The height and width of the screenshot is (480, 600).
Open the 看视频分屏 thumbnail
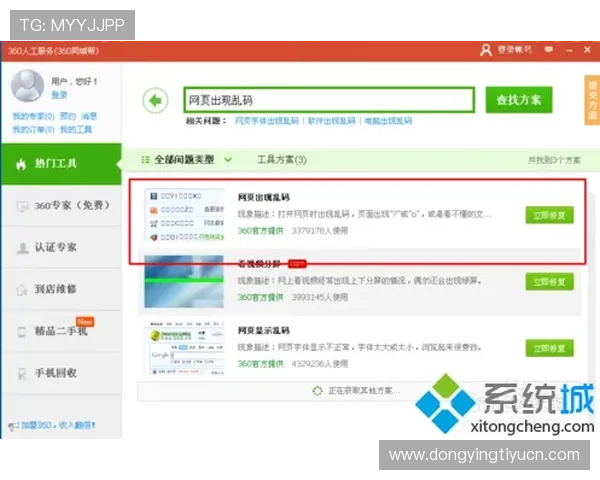(x=184, y=281)
